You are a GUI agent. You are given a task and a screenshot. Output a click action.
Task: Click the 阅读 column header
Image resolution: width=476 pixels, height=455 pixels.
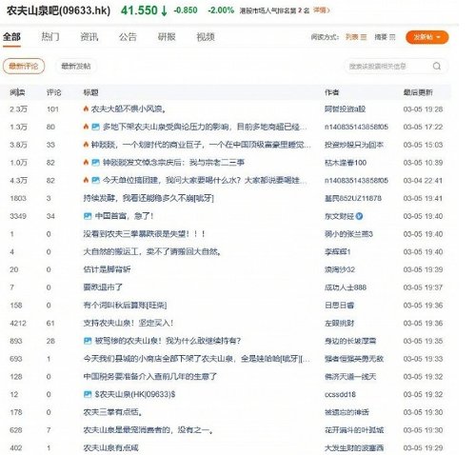(x=17, y=92)
